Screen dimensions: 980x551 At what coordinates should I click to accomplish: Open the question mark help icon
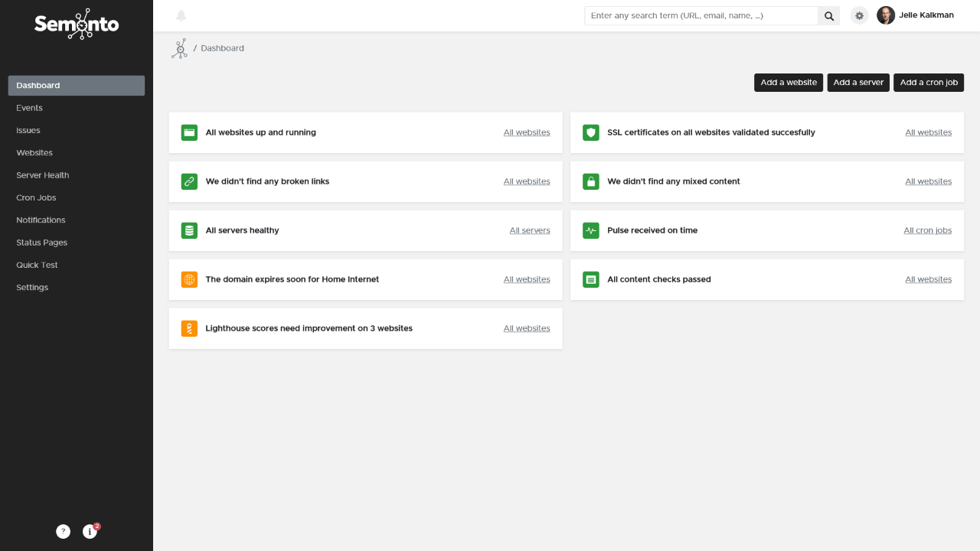pos(64,531)
